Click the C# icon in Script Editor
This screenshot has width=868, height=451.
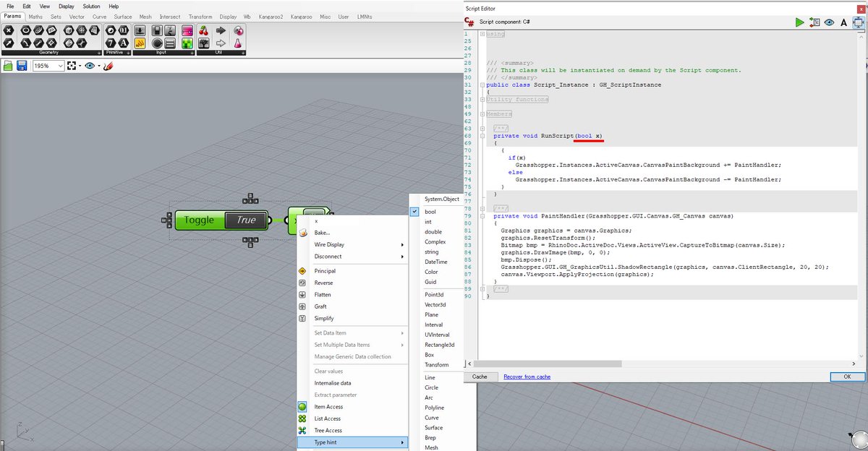pos(470,22)
